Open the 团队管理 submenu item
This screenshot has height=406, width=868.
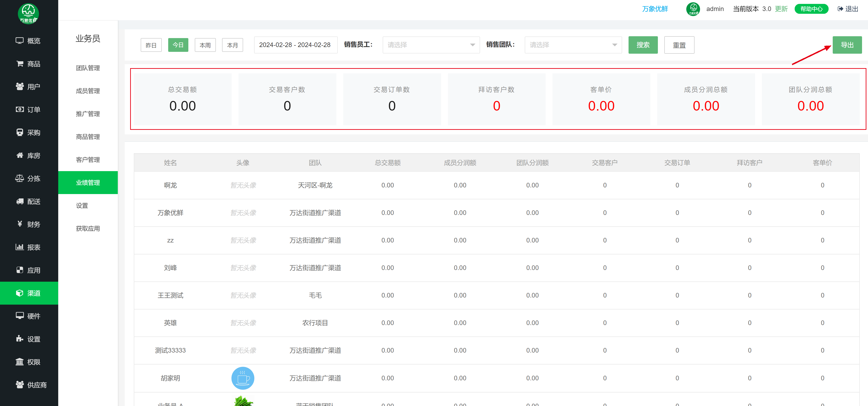click(88, 68)
